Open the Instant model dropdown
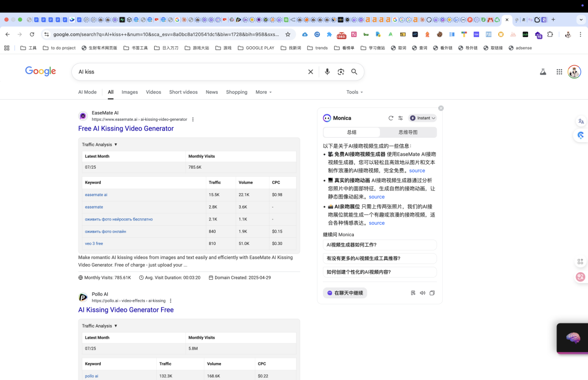This screenshot has height=380, width=588. 422,118
